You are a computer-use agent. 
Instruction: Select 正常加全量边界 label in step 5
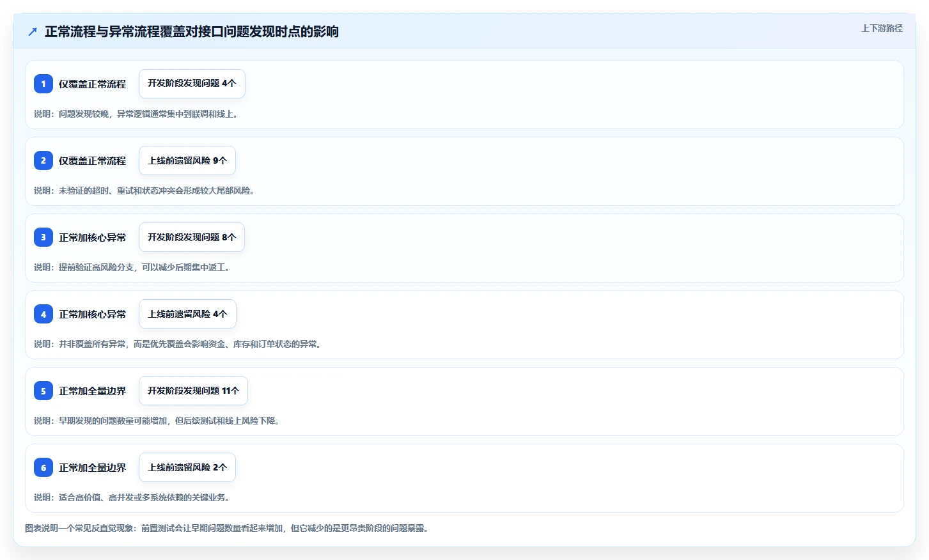click(92, 391)
